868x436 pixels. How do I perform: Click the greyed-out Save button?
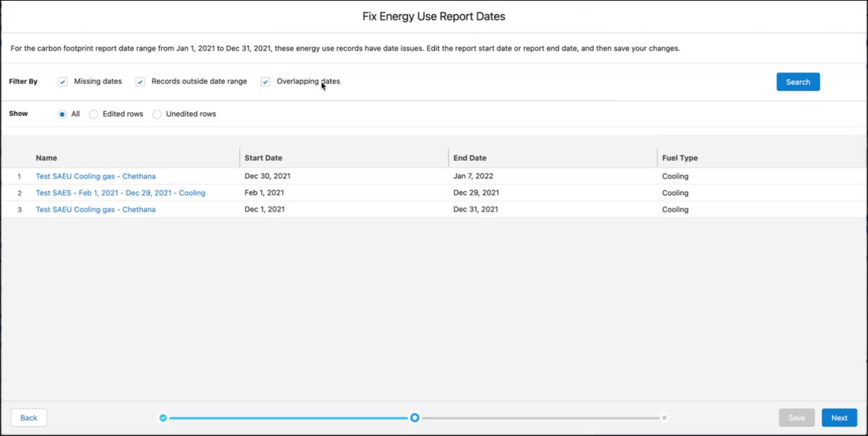point(796,418)
